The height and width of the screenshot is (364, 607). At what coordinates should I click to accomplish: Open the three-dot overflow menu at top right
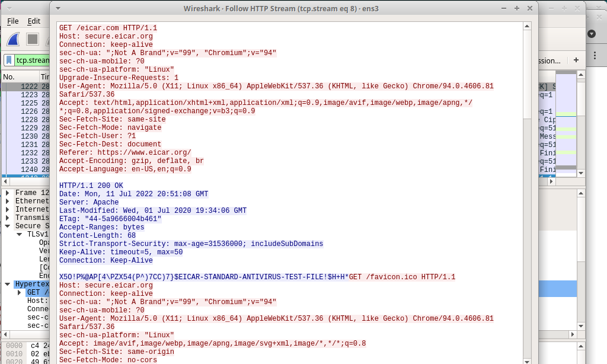tap(595, 55)
